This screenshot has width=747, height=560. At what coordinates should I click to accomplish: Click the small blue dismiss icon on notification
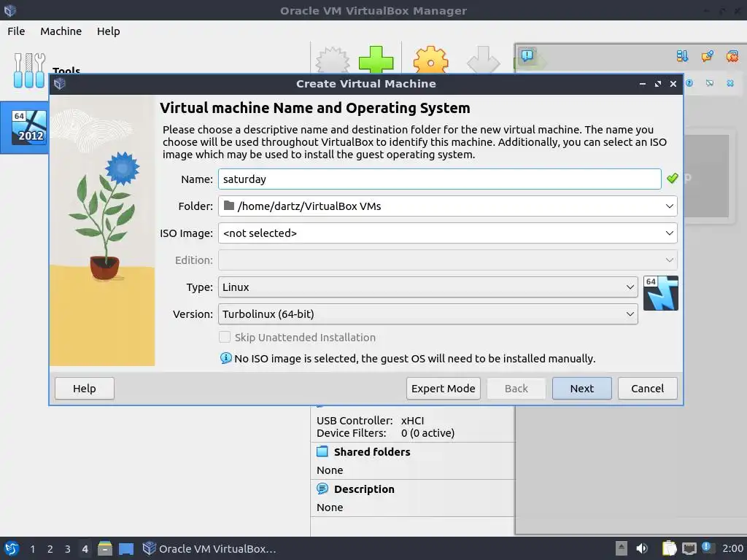pos(730,83)
